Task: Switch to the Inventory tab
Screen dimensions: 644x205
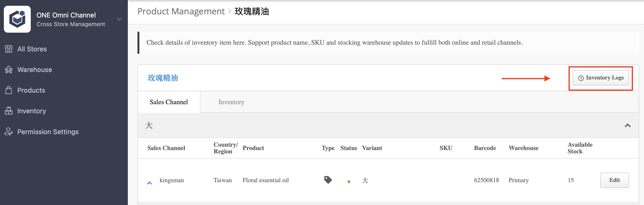Action: click(x=231, y=102)
